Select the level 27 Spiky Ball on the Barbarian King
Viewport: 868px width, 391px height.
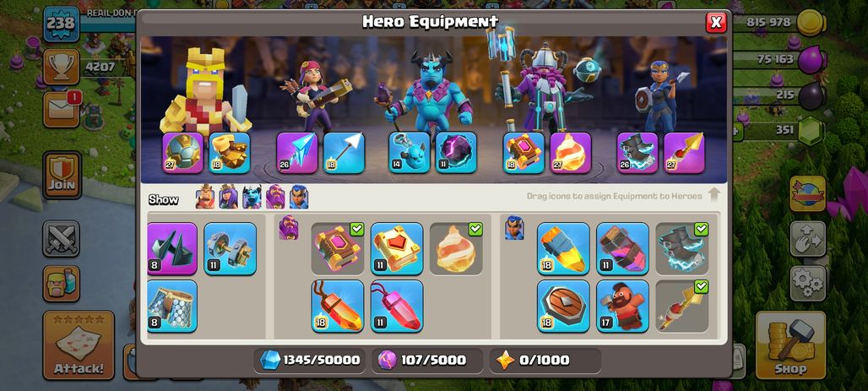(182, 153)
